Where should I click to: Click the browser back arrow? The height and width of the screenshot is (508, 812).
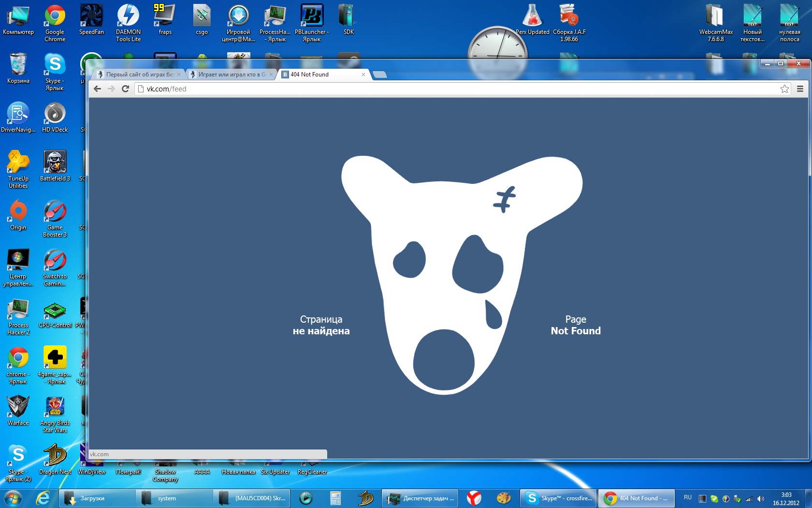97,89
